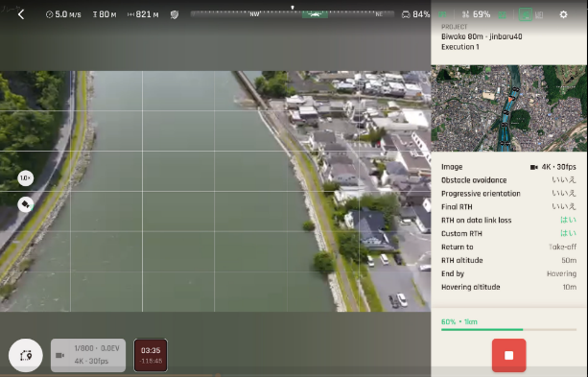The width and height of the screenshot is (588, 377).
Task: Toggle Custom RTH setting
Action: [509, 233]
